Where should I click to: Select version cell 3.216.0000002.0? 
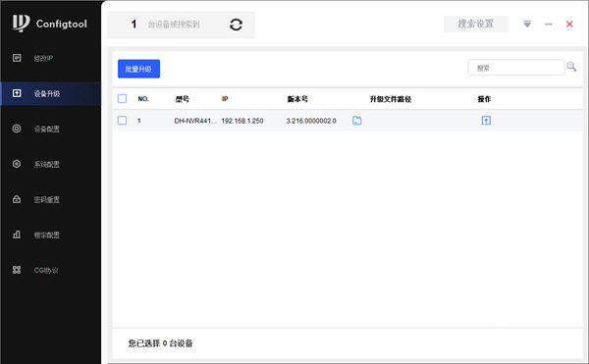(311, 121)
